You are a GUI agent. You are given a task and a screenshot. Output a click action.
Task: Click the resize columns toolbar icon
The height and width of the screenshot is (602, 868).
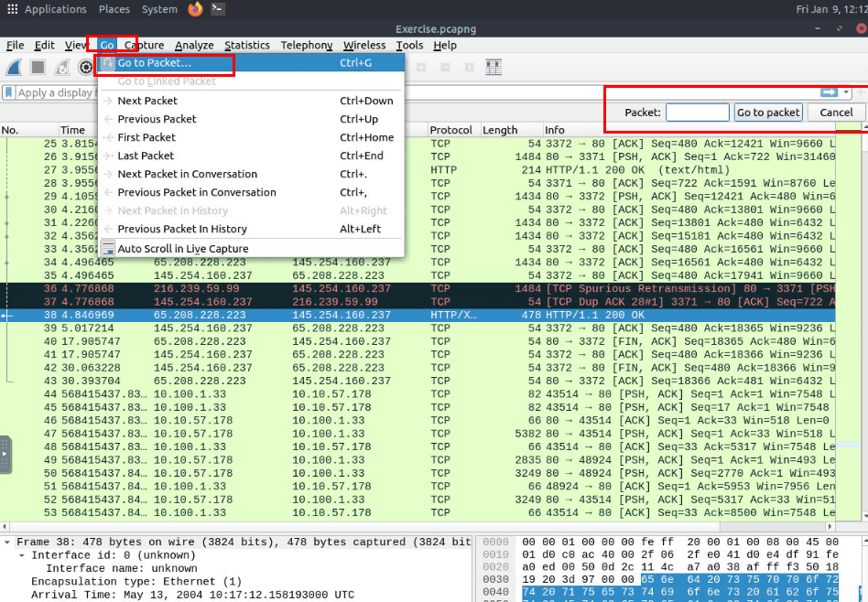[494, 67]
